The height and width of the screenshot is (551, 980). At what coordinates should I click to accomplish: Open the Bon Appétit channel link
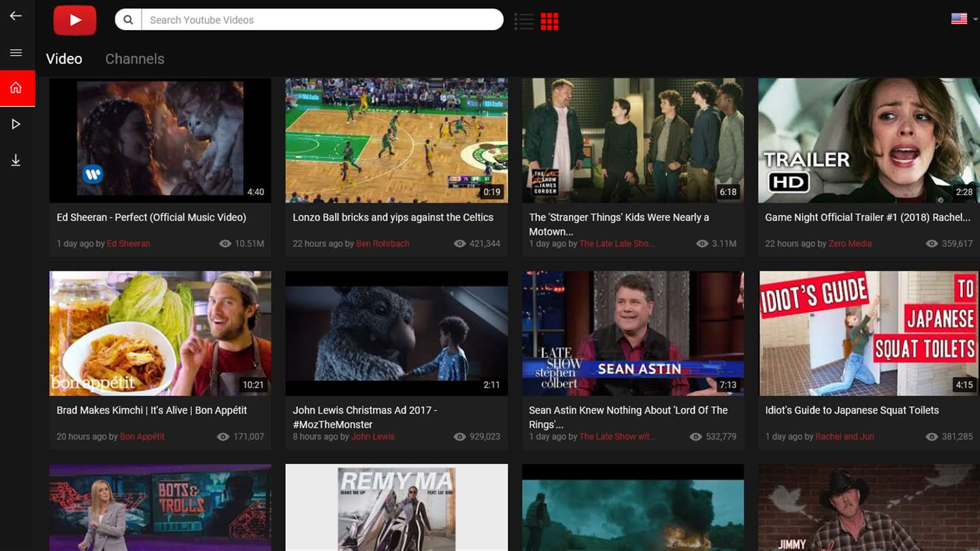tap(142, 437)
